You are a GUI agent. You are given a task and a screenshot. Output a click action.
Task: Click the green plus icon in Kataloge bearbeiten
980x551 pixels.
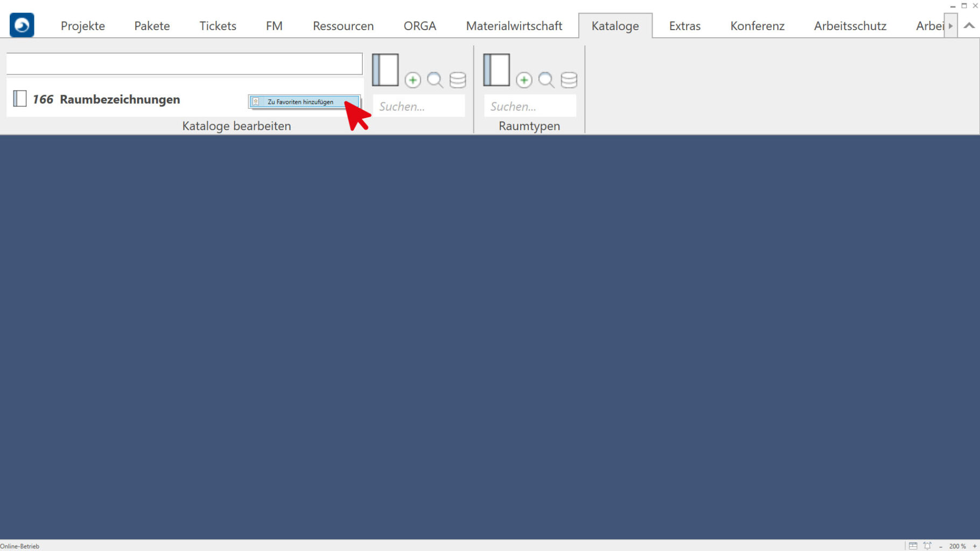(412, 80)
